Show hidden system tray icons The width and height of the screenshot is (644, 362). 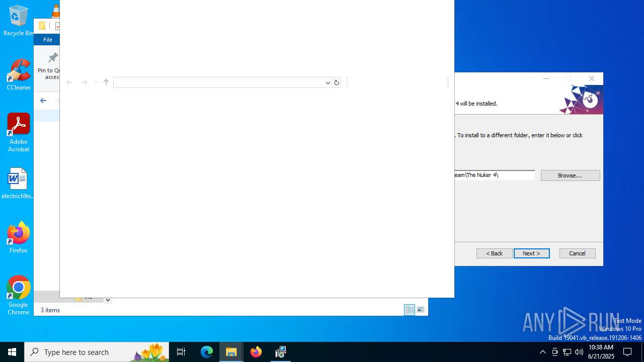coord(542,352)
